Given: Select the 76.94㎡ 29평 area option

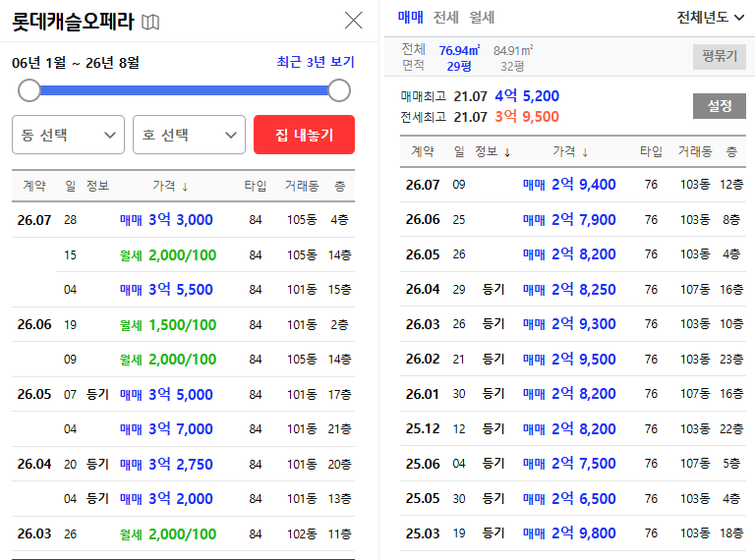Looking at the screenshot, I should point(459,58).
